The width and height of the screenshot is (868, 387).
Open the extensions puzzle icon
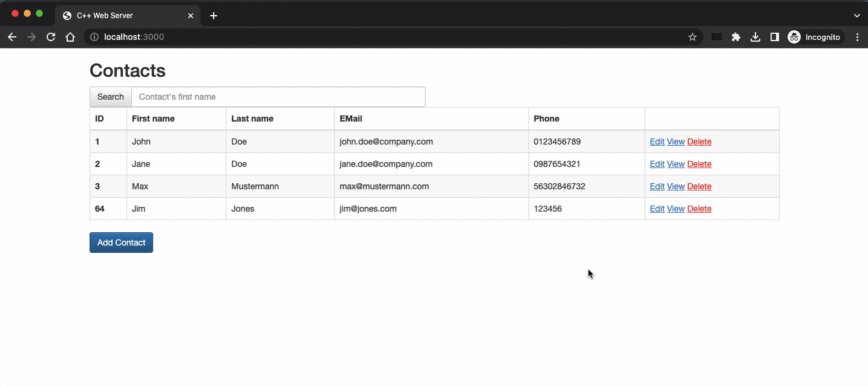pyautogui.click(x=736, y=37)
